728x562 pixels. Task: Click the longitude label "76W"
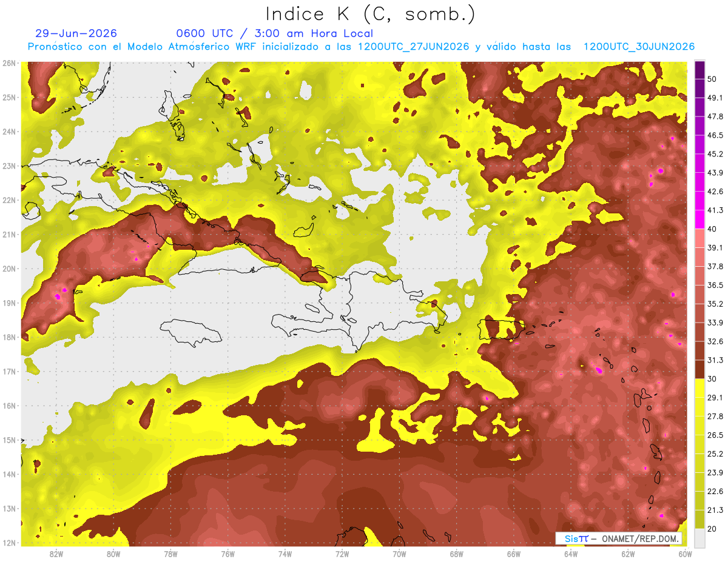coord(227,554)
